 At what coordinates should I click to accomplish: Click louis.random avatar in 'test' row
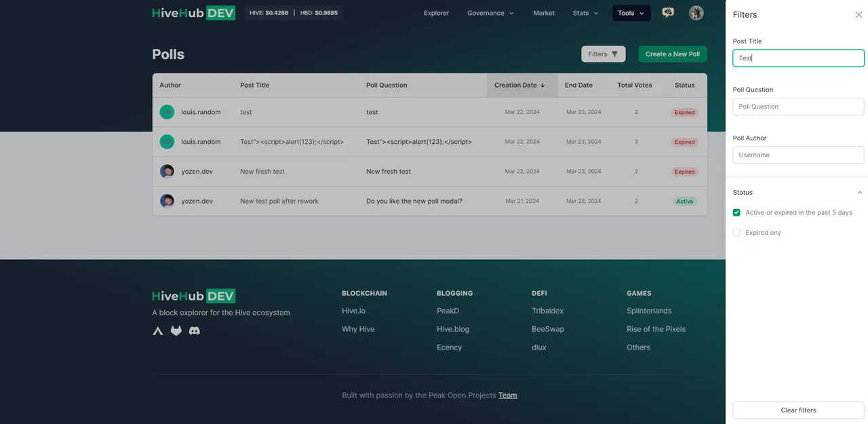pos(167,112)
